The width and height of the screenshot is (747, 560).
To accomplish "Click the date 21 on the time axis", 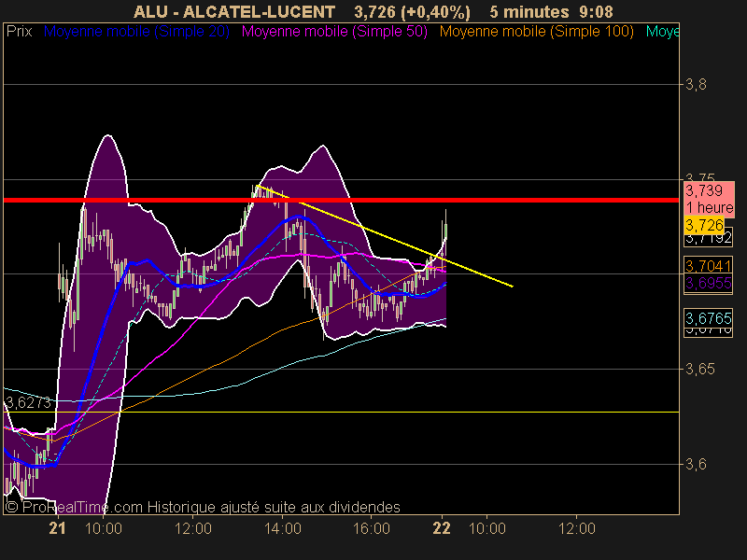I will point(57,528).
